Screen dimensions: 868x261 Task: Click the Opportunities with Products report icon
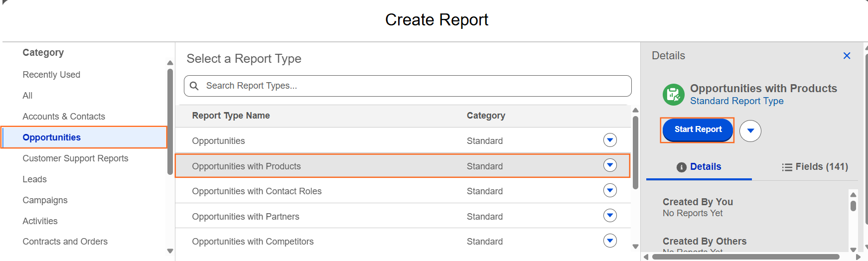click(x=673, y=94)
